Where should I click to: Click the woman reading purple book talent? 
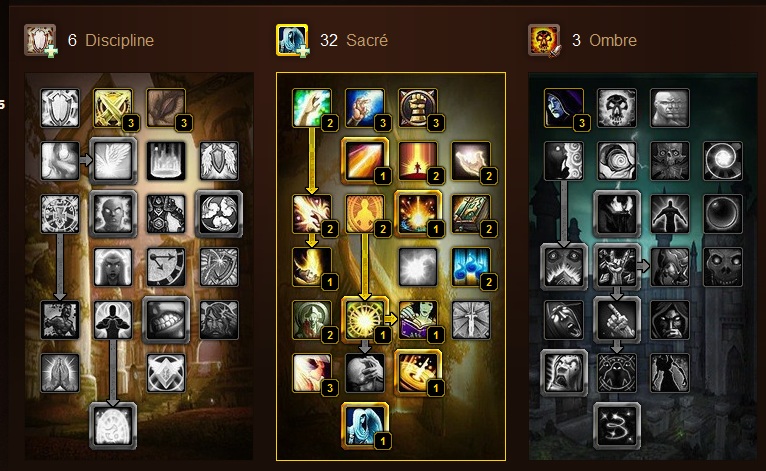point(418,320)
